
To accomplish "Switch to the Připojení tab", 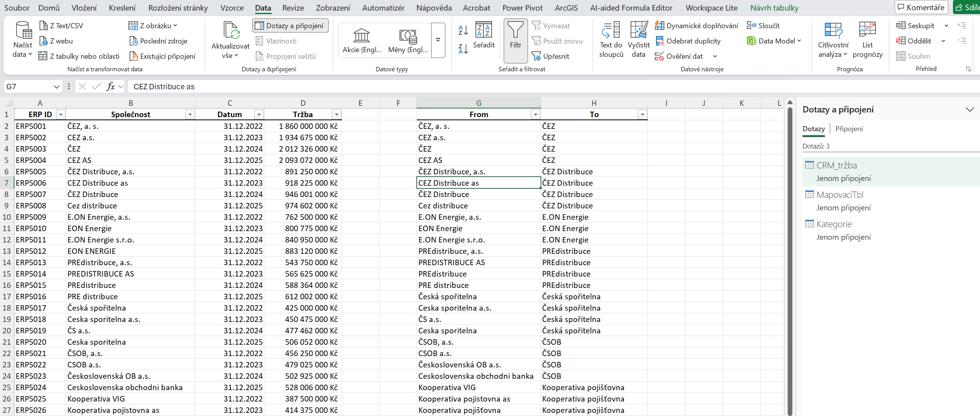I will coord(849,129).
